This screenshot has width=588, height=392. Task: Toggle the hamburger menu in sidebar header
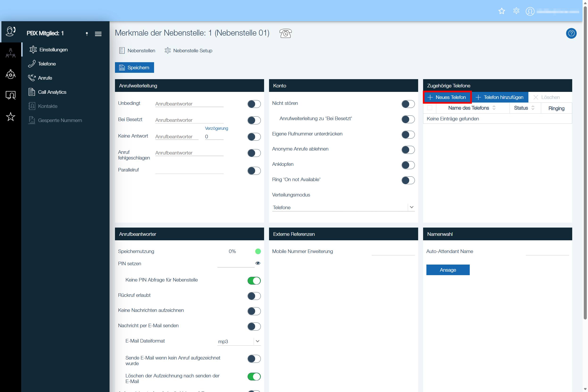click(98, 34)
